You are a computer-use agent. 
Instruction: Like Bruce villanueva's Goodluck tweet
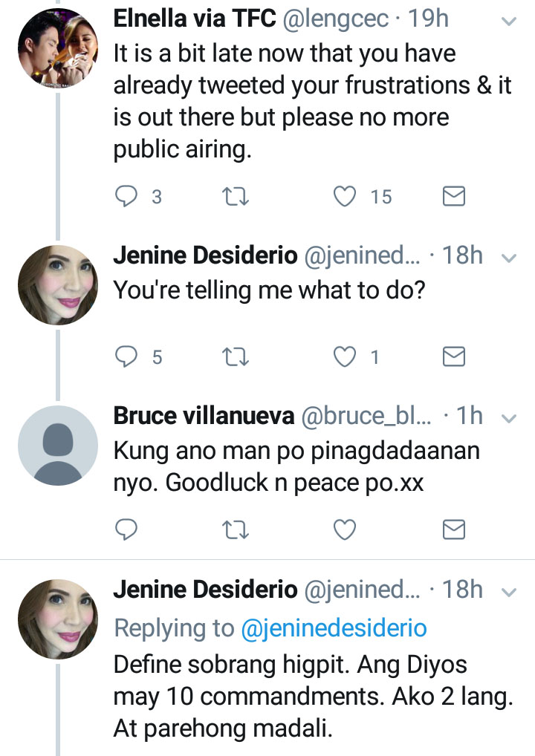tap(344, 529)
